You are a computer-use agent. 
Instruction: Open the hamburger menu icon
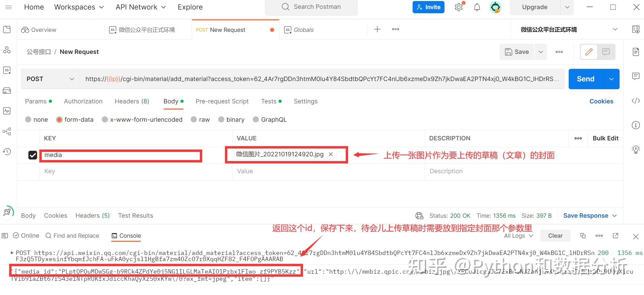click(9, 7)
